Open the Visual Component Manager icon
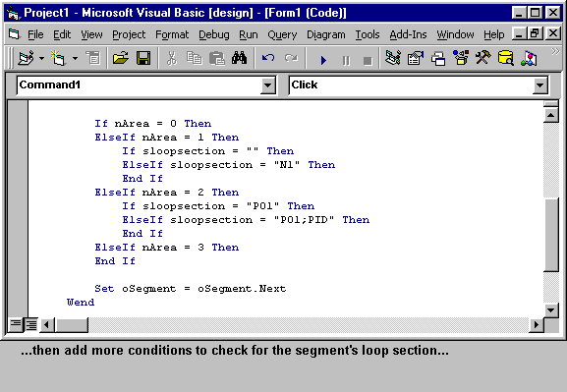This screenshot has height=392, width=567. 529,58
